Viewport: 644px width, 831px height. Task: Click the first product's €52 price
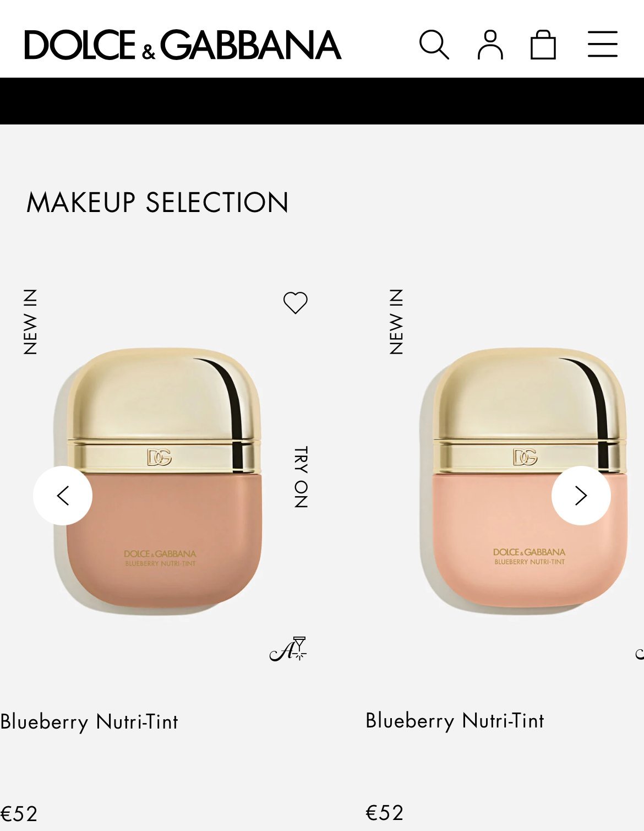19,814
